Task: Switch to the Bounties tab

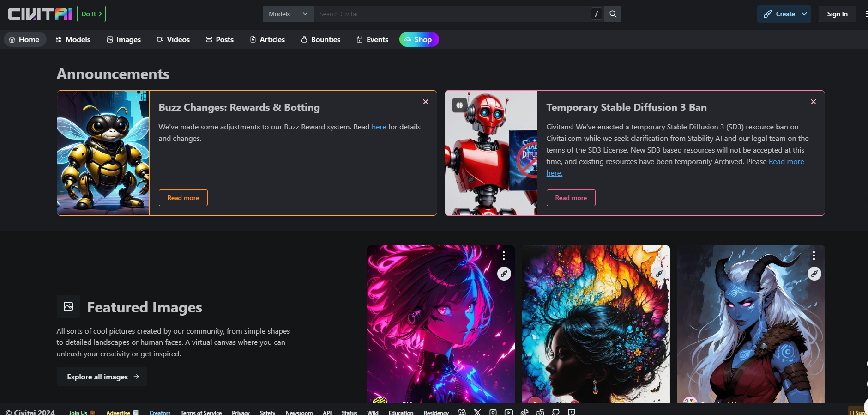Action: click(x=321, y=39)
